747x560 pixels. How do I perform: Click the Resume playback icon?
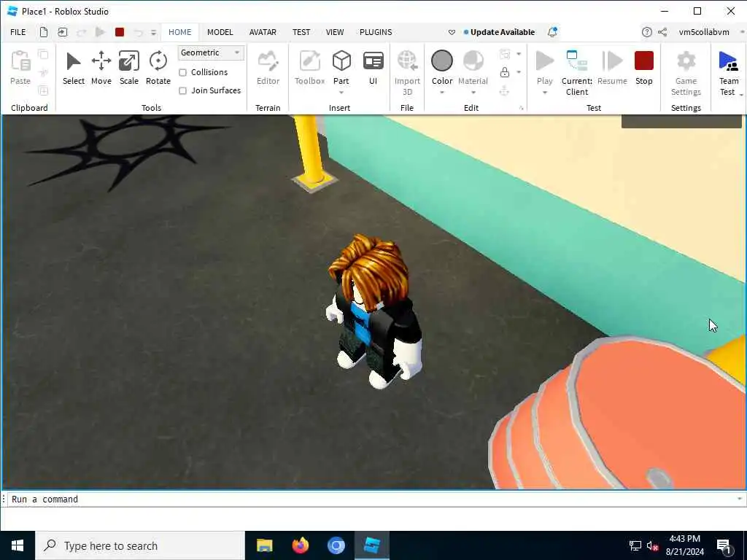tap(612, 61)
